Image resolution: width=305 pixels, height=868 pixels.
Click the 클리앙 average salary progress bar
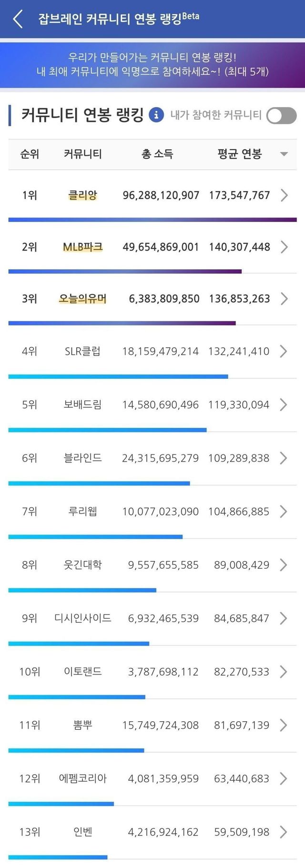pyautogui.click(x=152, y=220)
